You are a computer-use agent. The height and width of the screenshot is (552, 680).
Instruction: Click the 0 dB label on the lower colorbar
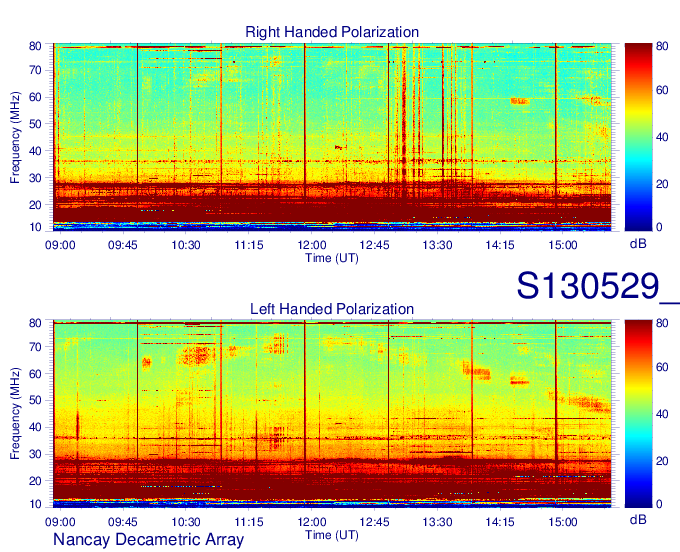pyautogui.click(x=659, y=504)
